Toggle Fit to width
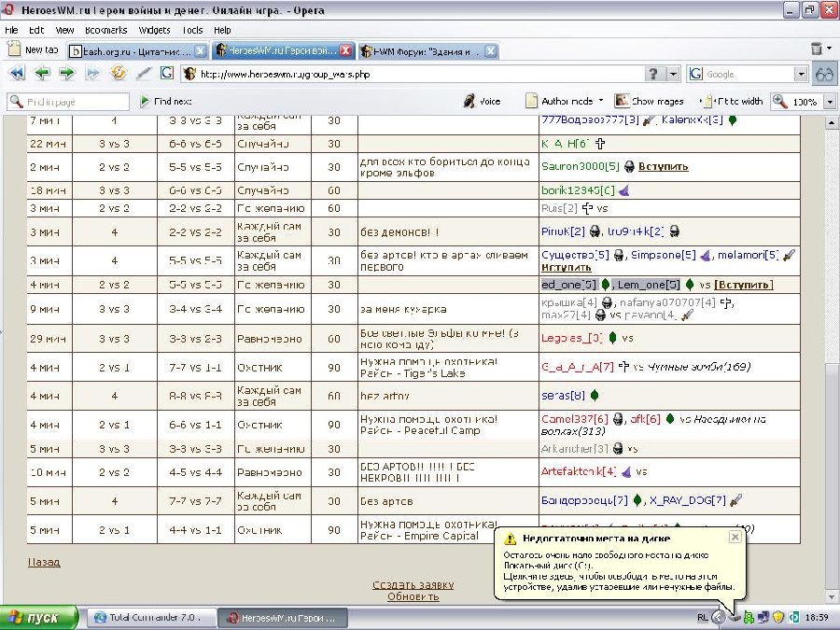Image resolution: width=840 pixels, height=630 pixels. tap(733, 101)
